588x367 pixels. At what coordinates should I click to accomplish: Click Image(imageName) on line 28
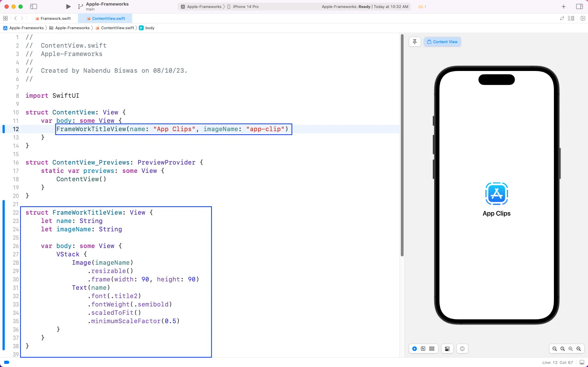103,263
